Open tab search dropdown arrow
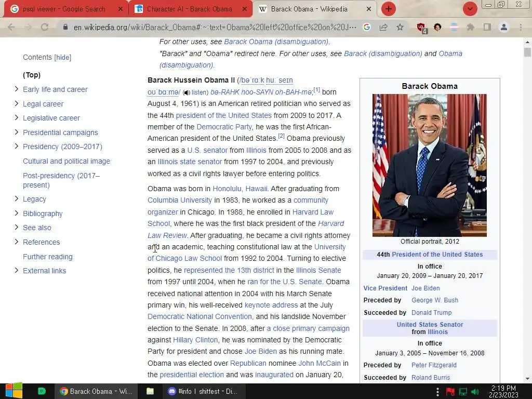This screenshot has width=532, height=399. pos(470,9)
